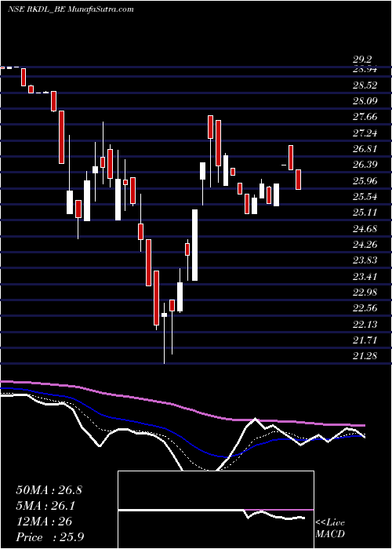Click the '5MA : 26.1' readout
This screenshot has height=549, width=392.
click(45, 506)
